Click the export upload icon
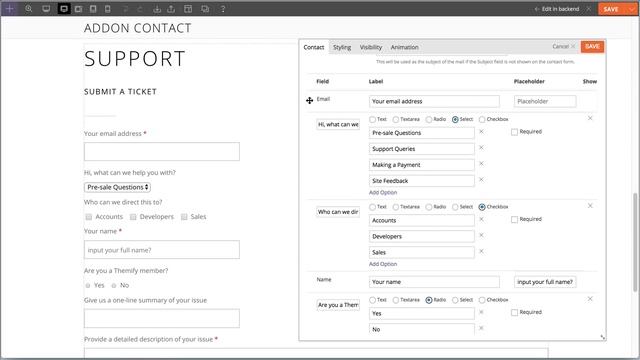Screen dimensions: 640x360 [171, 9]
